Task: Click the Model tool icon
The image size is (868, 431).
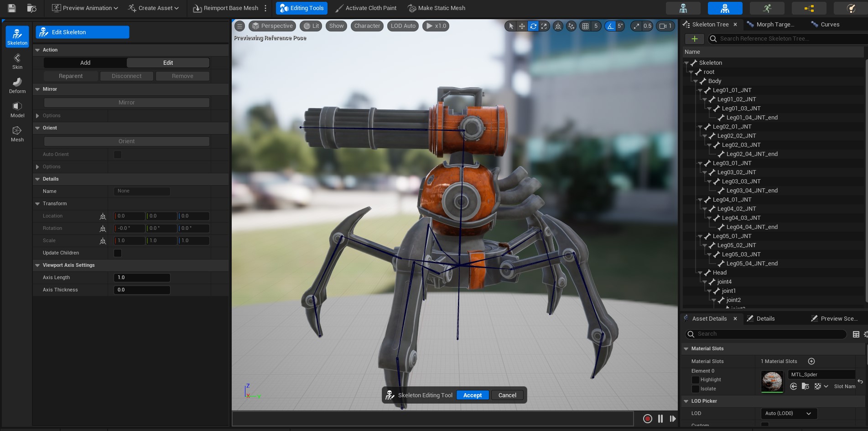Action: 17,109
